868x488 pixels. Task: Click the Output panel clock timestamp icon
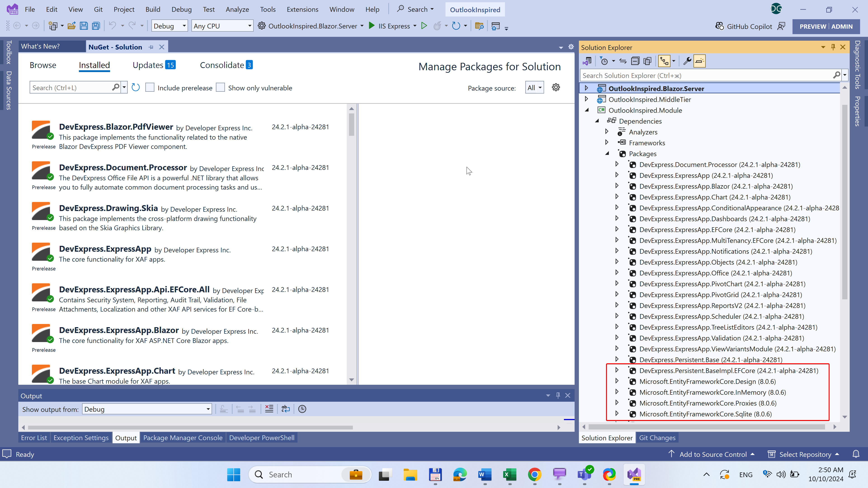302,409
